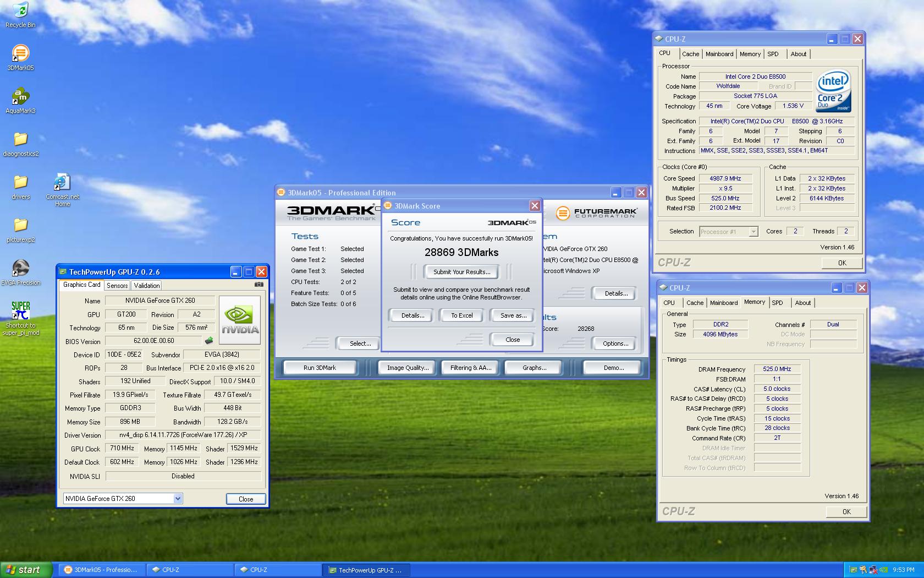Open the Recycle Bin desktop icon
Image resolution: width=924 pixels, height=578 pixels.
20,15
